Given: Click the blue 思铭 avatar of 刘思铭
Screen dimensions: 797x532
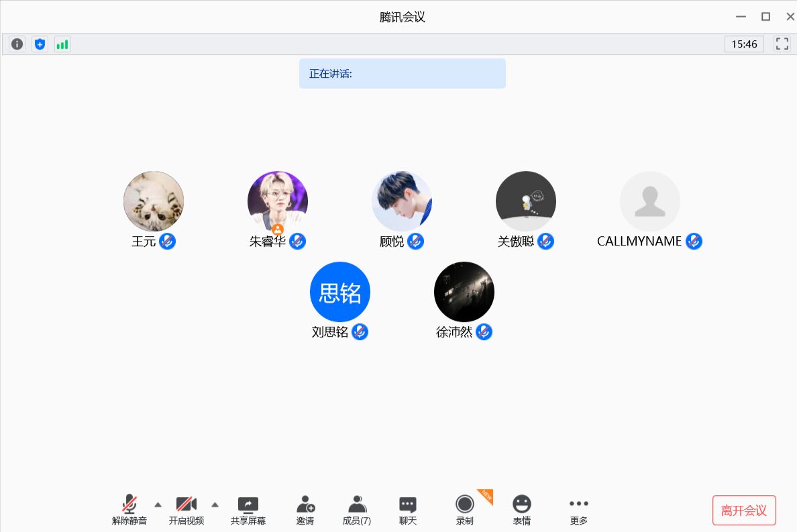Looking at the screenshot, I should [x=339, y=292].
